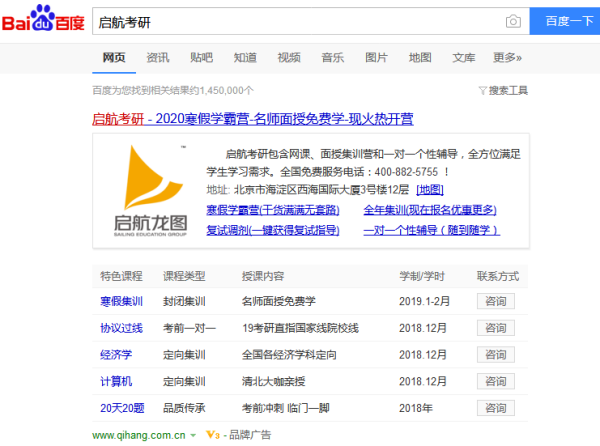
Task: Open the 20天20题 course link
Action: (122, 408)
